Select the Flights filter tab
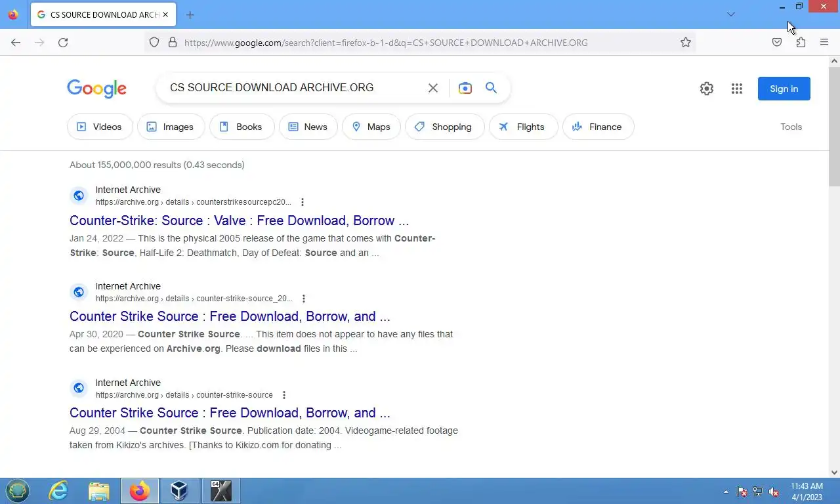The image size is (840, 504). point(523,127)
